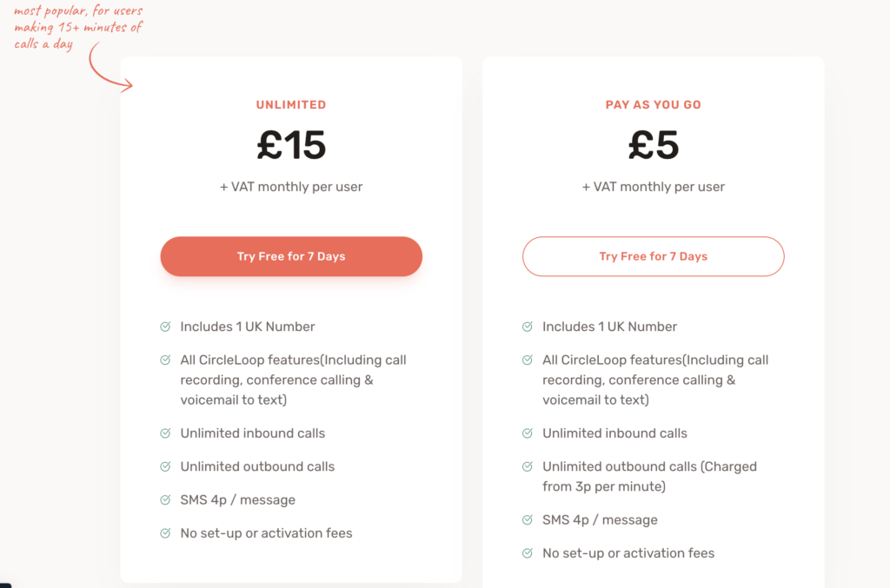Select the UNLIMITED plan heading
The width and height of the screenshot is (890, 588).
tap(291, 105)
